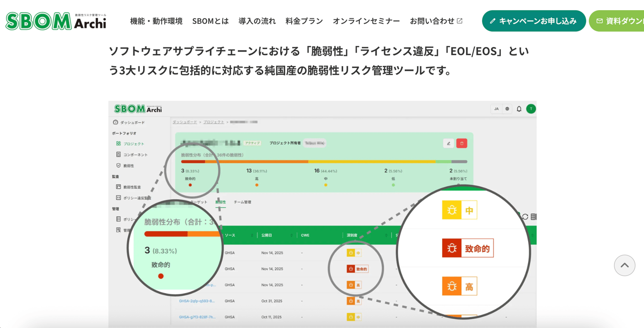Click the gray segment of the distribution bar
This screenshot has width=644, height=328.
coord(459,161)
